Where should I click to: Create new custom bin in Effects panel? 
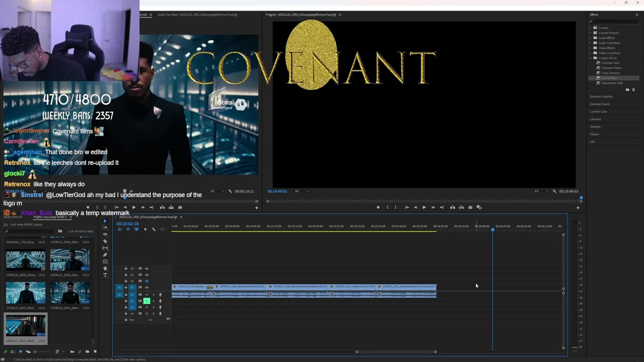(627, 89)
